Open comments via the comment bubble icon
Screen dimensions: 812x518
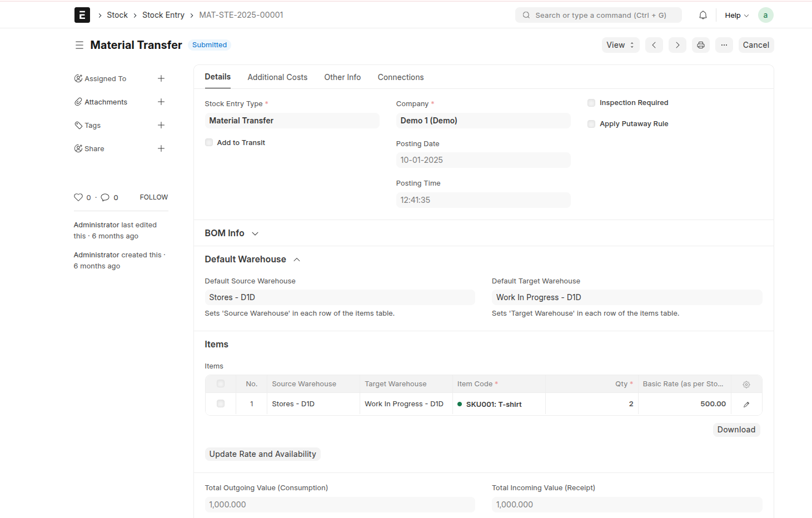105,197
